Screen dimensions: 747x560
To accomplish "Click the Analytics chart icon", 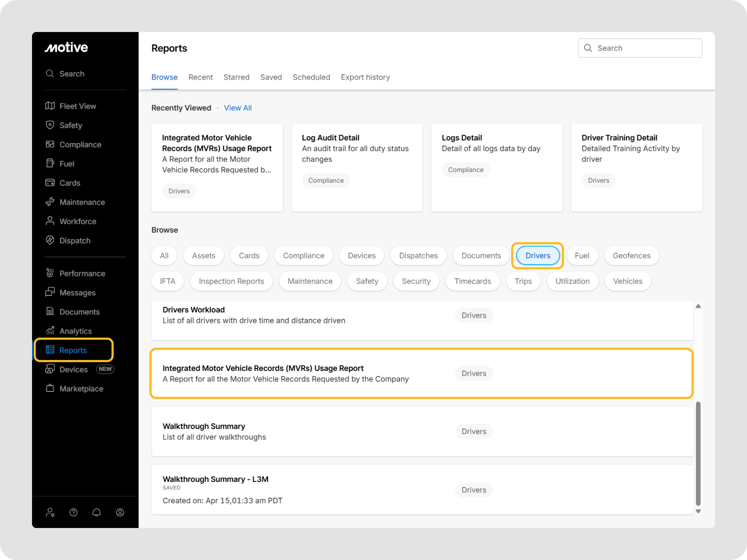I will (x=50, y=331).
